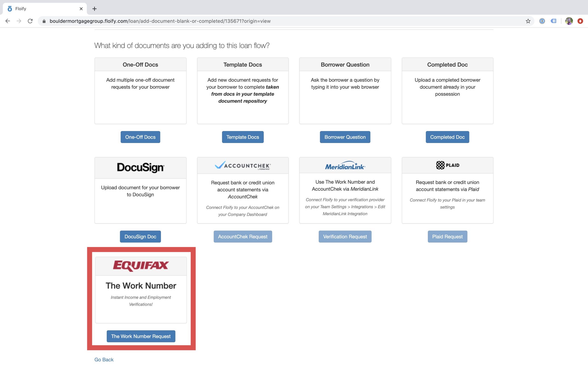
Task: Click the One-Off Docs card heading
Action: [x=140, y=64]
